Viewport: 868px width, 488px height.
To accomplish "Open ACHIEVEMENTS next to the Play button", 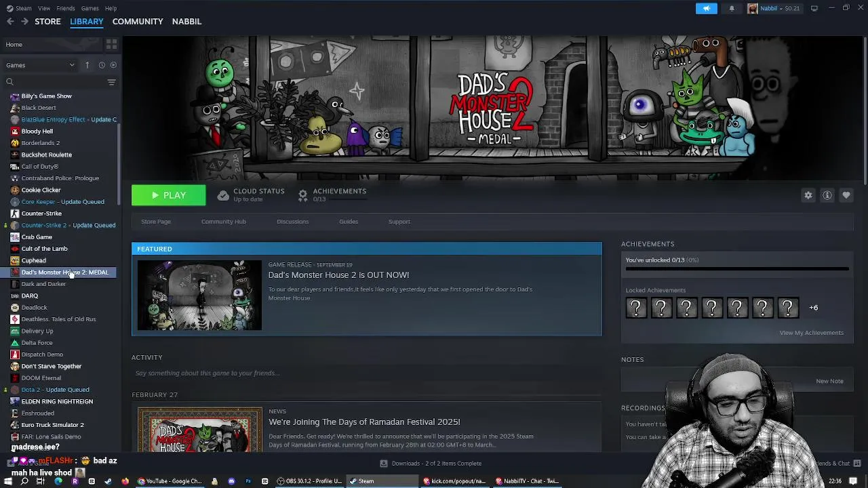I will point(332,195).
